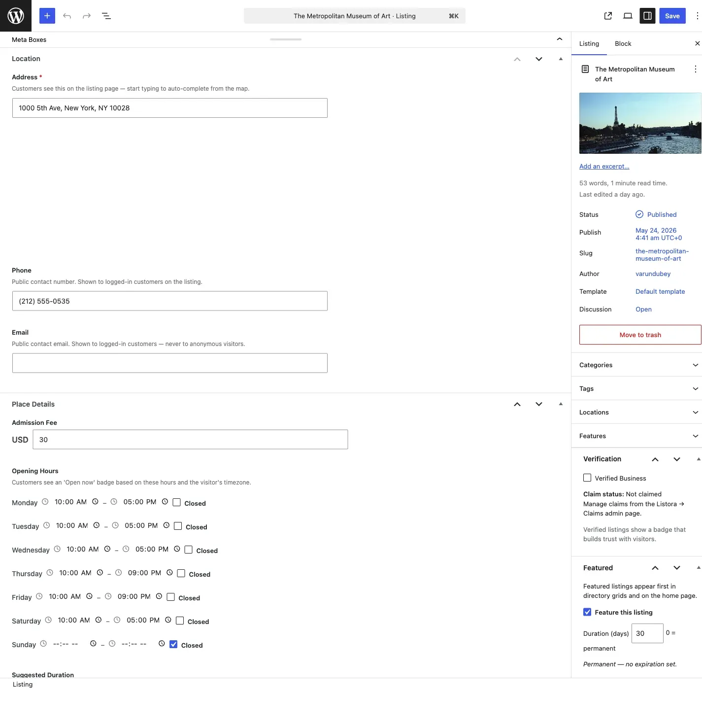Viewport: 702px width, 728px height.
Task: Move Verification panel up
Action: 655,459
